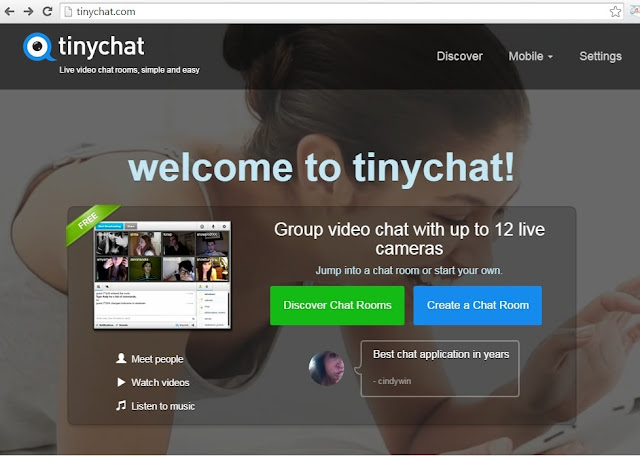Viewport: 640px width, 458px height.
Task: Bookmark the page with the star icon
Action: pos(615,11)
